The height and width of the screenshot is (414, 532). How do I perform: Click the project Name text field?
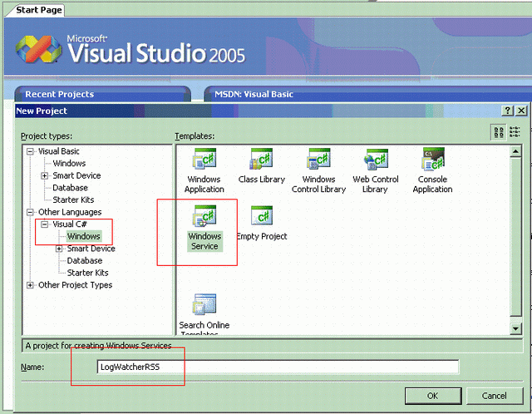(274, 367)
